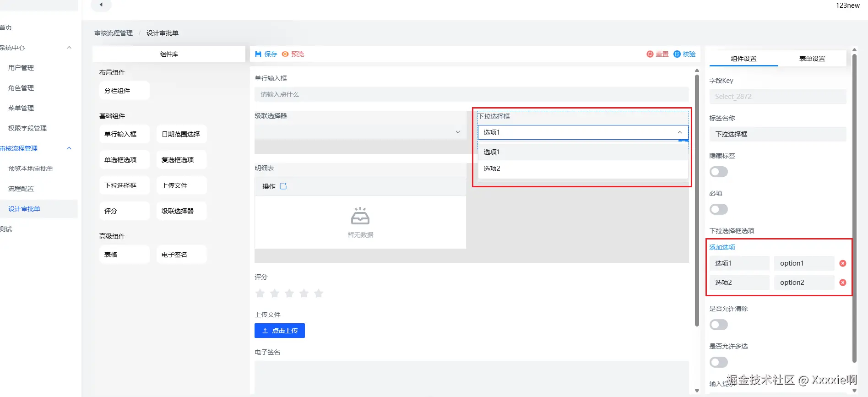Switch to the 表单设置 tab
Viewport: 868px width, 397px height.
812,59
